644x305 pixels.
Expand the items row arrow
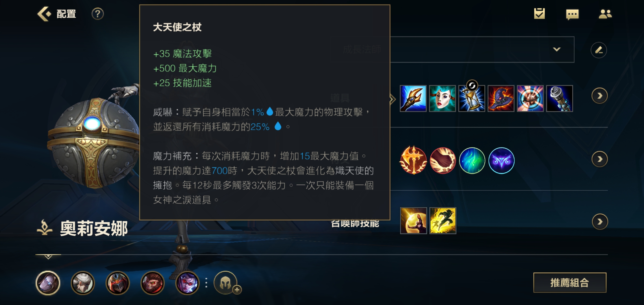[599, 96]
